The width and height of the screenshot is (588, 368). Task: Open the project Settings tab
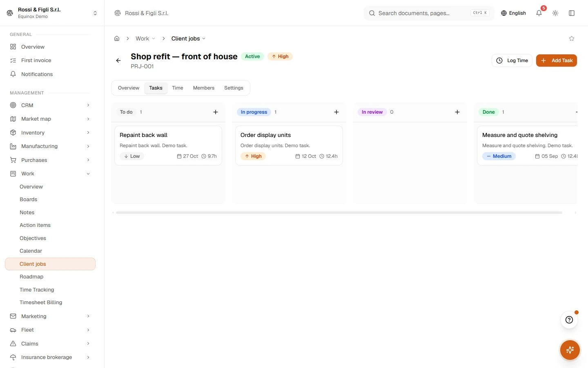pos(234,88)
